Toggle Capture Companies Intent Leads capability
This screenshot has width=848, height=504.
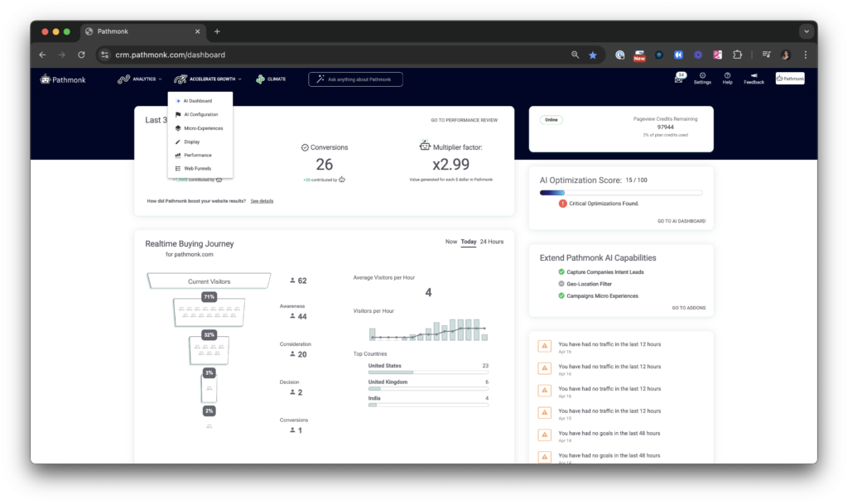[x=561, y=271]
